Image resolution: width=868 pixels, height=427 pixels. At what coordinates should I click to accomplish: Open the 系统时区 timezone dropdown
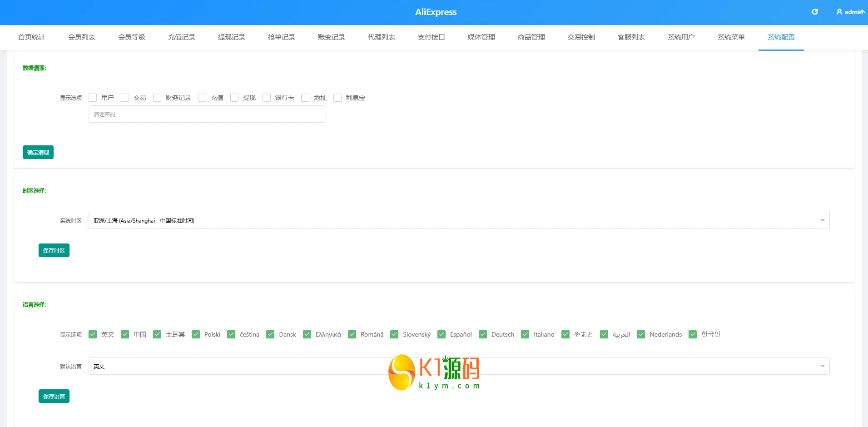tap(459, 220)
